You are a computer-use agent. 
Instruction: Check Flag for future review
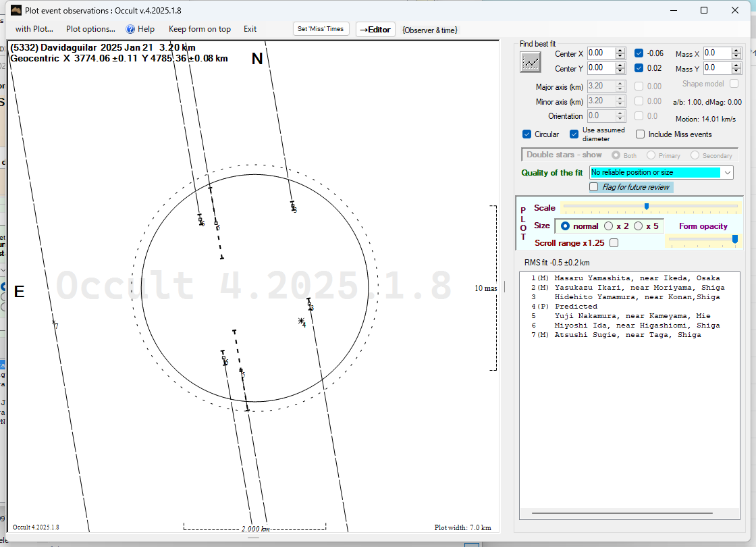[594, 187]
